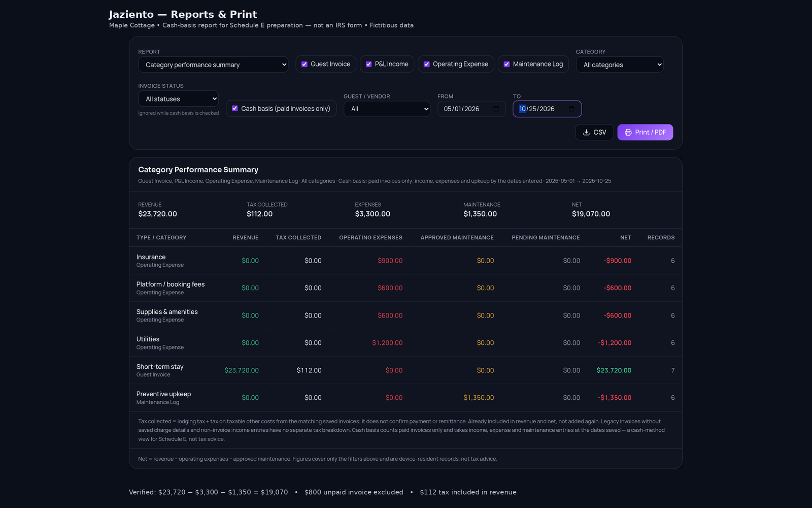Toggle Maintenance Log checkbox
Image resolution: width=812 pixels, height=508 pixels.
(x=506, y=64)
